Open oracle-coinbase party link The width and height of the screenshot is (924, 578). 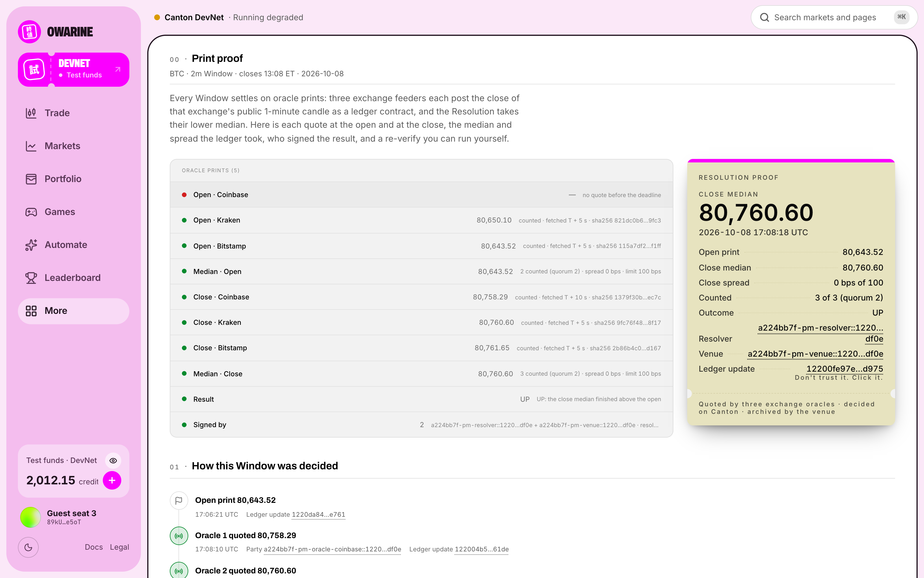(x=332, y=549)
